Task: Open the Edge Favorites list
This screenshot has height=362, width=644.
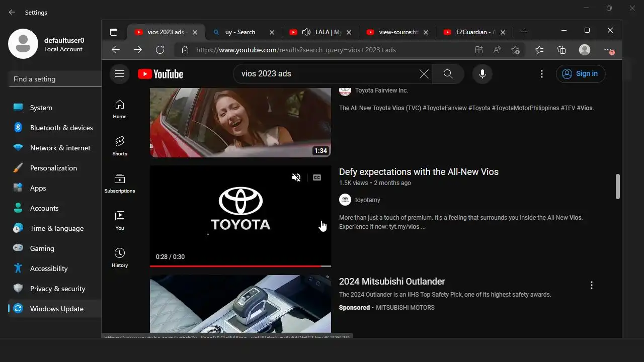Action: coord(539,50)
